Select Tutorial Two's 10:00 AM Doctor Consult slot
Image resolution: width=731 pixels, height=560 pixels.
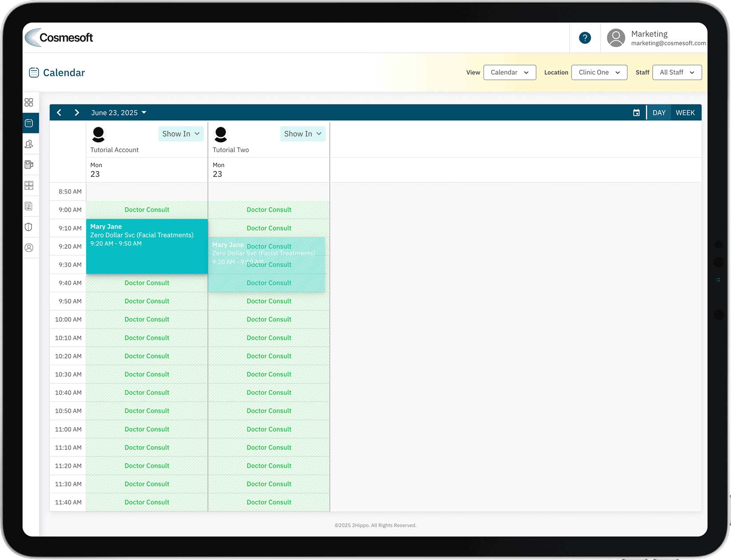[269, 320]
